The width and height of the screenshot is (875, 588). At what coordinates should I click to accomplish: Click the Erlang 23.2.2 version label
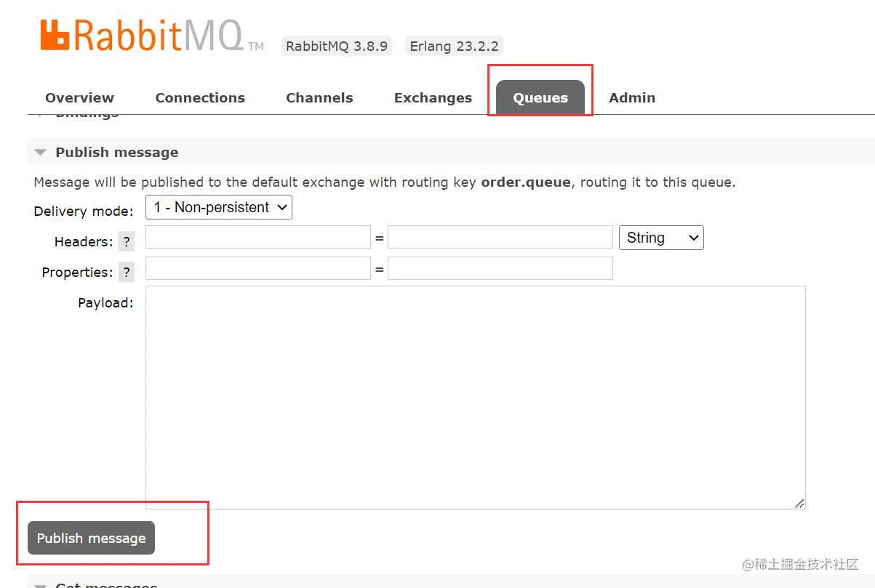[x=454, y=47]
